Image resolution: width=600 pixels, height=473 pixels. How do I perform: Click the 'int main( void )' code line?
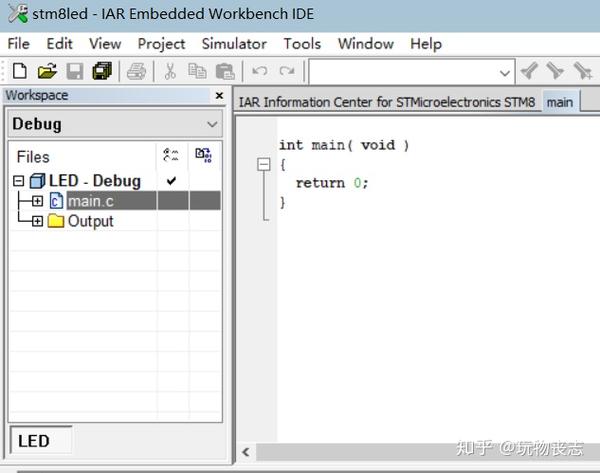[344, 145]
